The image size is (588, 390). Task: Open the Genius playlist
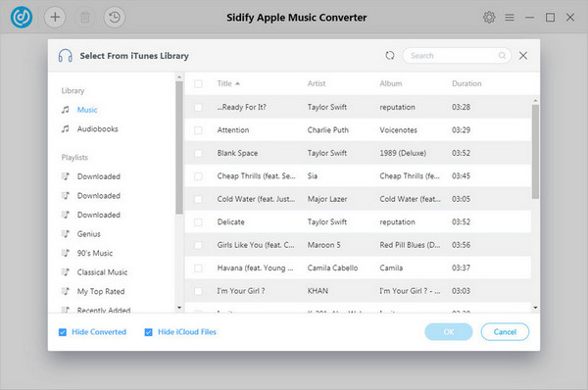[89, 234]
